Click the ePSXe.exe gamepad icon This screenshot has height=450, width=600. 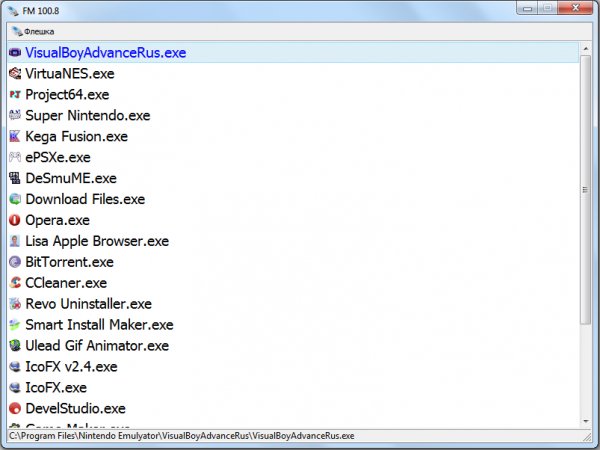point(15,157)
